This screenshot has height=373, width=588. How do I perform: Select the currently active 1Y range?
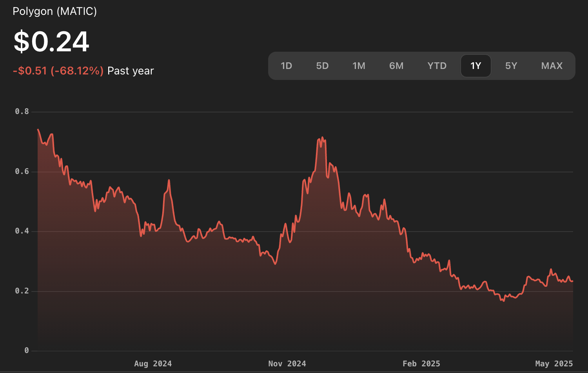pyautogui.click(x=476, y=66)
